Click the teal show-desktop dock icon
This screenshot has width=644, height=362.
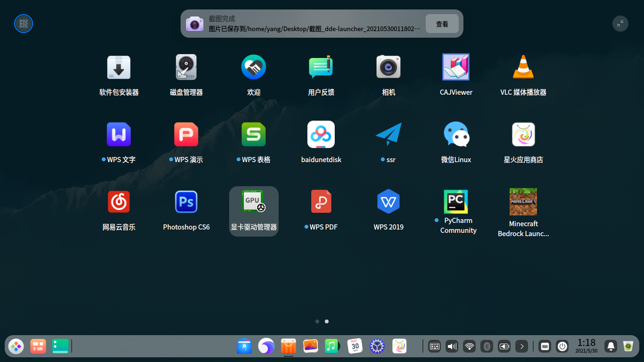[60, 346]
